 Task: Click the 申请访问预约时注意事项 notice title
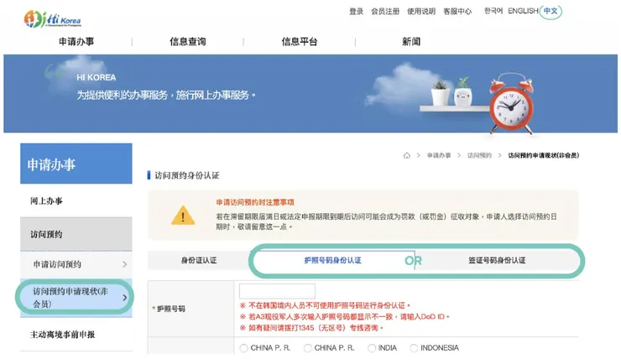click(255, 202)
